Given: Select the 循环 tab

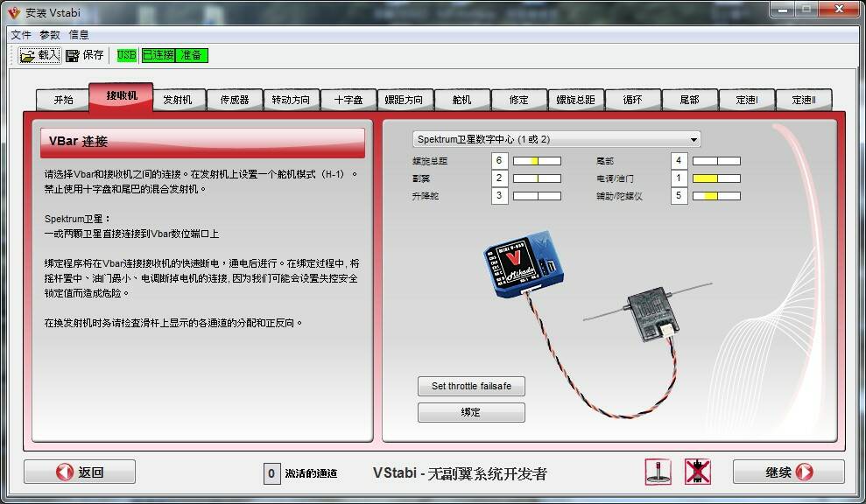Looking at the screenshot, I should (x=633, y=100).
